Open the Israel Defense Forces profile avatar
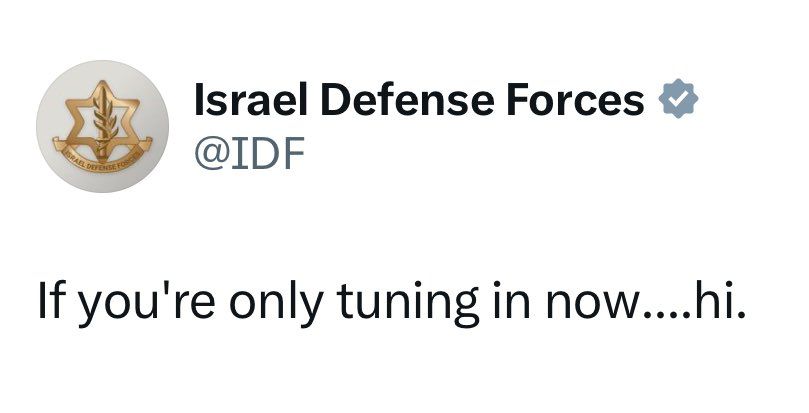Viewport: 809px width, 413px height. 104,127
